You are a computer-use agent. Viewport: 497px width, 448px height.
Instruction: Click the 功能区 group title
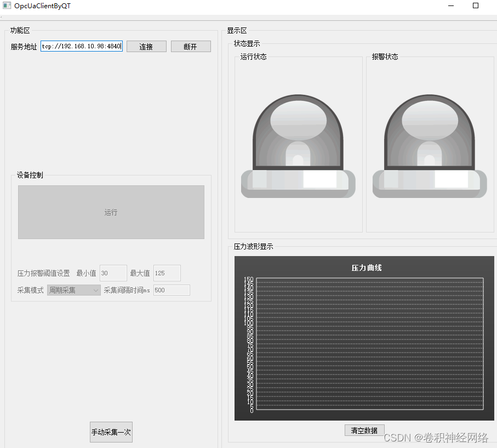pos(20,31)
